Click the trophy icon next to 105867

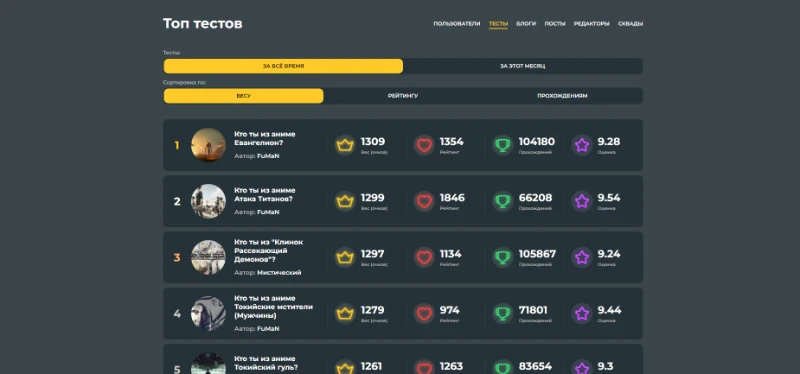point(503,257)
